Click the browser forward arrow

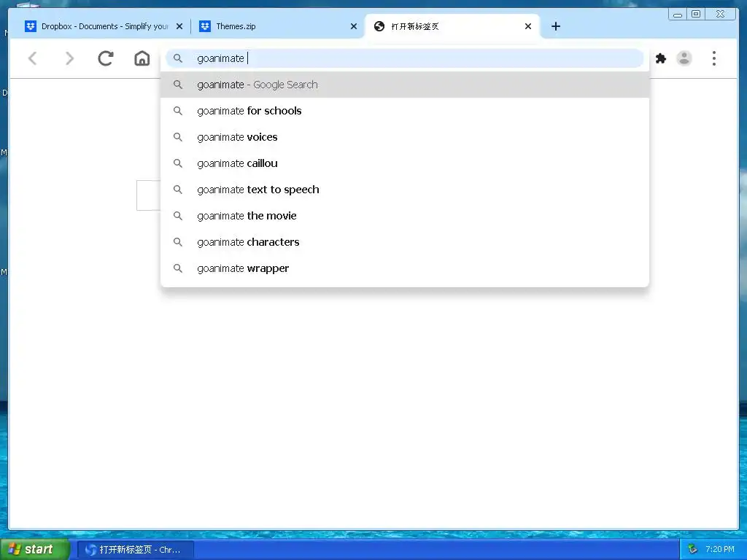point(69,58)
